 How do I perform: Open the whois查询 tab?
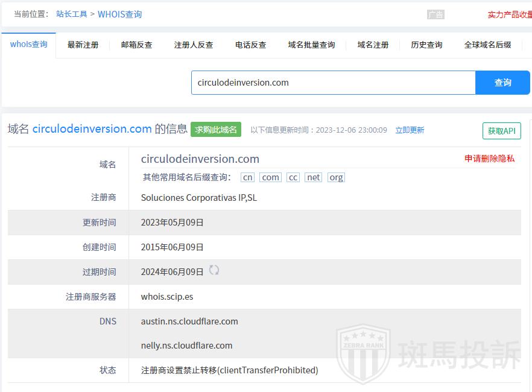click(x=28, y=45)
